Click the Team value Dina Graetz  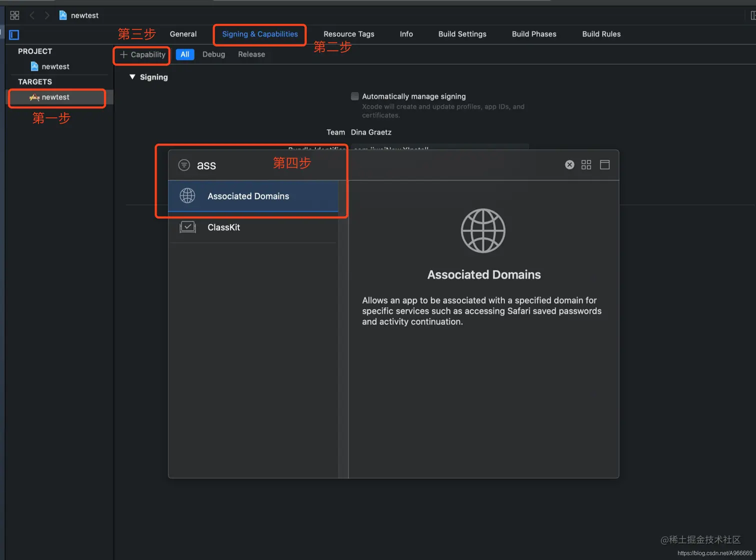coord(371,132)
